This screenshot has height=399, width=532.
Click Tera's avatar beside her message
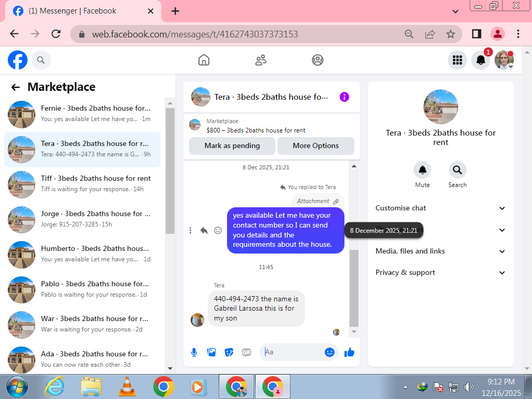pos(197,320)
